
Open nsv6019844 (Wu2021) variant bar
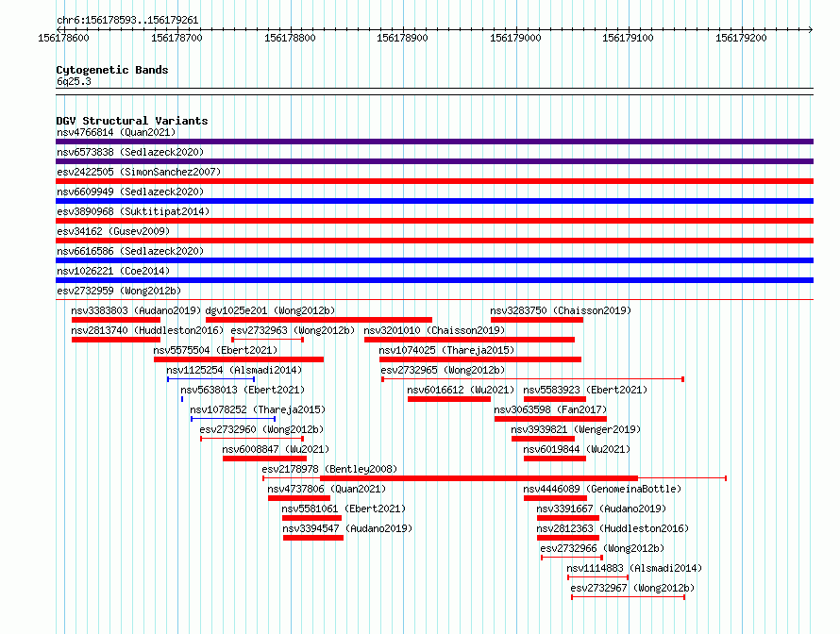[555, 459]
